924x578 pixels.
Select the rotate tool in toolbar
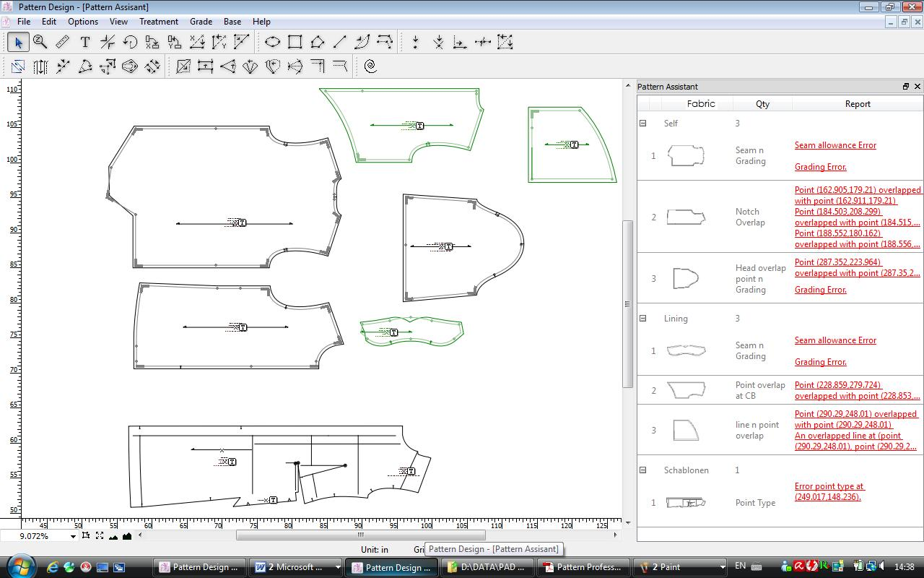[130, 43]
